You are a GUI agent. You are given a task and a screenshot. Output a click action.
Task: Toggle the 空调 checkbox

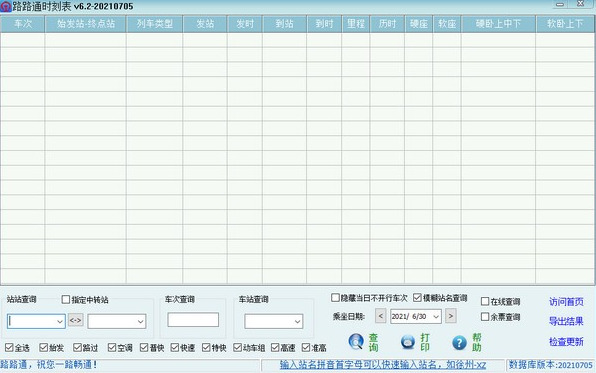(x=112, y=347)
